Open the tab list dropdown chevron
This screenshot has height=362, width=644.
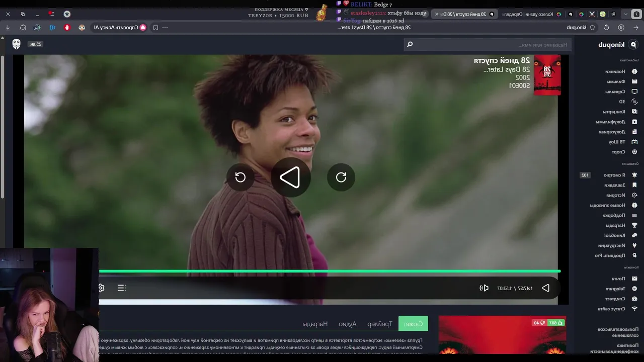[x=625, y=14]
